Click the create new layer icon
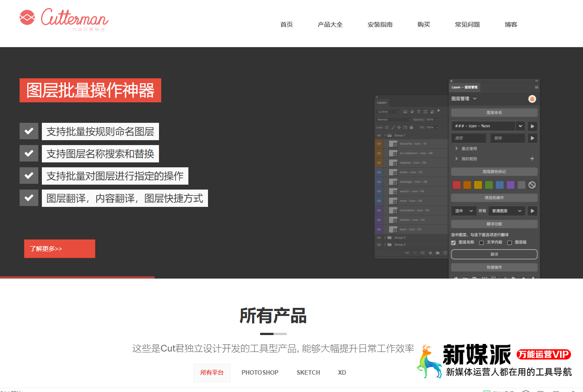Screen dimensions: 583x392 [445, 253]
